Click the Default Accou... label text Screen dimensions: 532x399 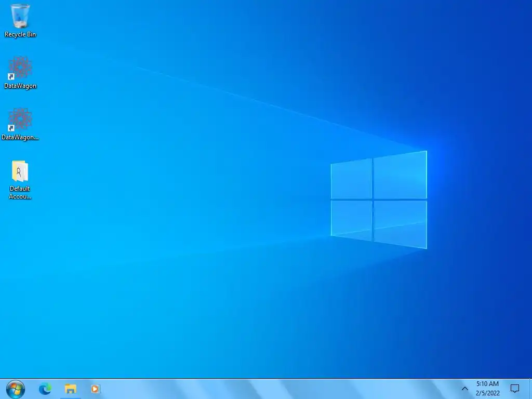pos(20,192)
